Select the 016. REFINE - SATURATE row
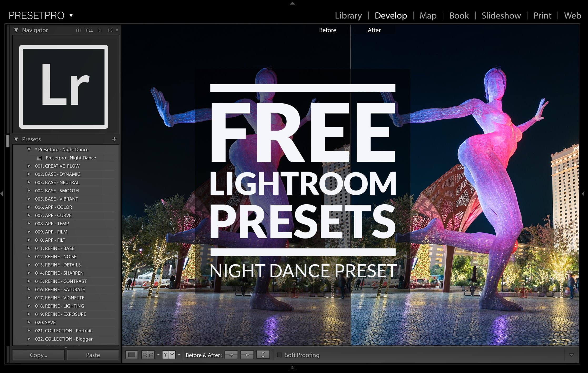This screenshot has height=373, width=588. click(68, 290)
